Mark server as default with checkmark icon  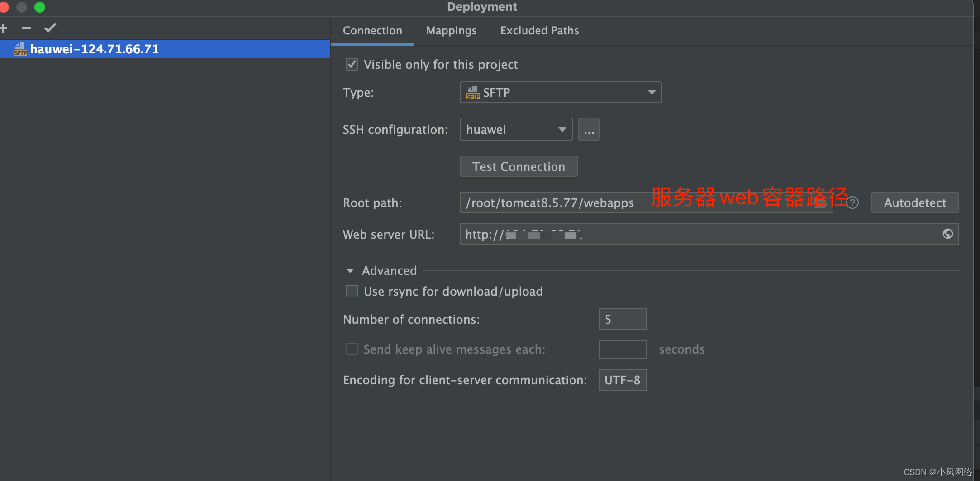(x=50, y=28)
